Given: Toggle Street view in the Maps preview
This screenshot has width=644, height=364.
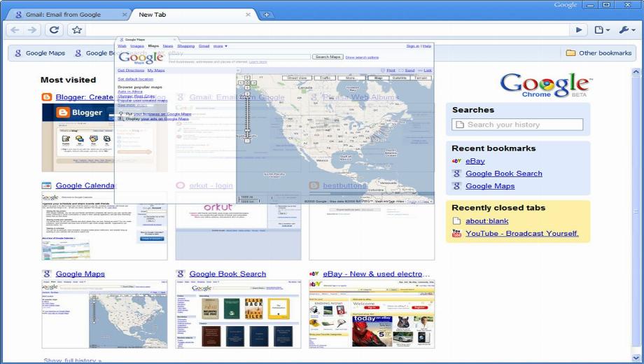Looking at the screenshot, I should point(297,78).
